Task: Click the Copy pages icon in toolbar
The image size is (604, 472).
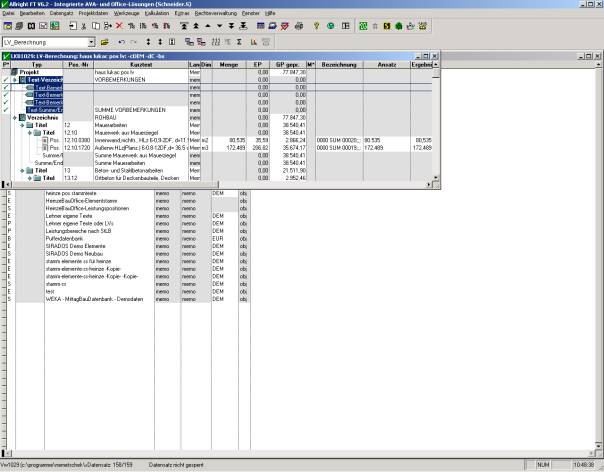Action: [96, 26]
